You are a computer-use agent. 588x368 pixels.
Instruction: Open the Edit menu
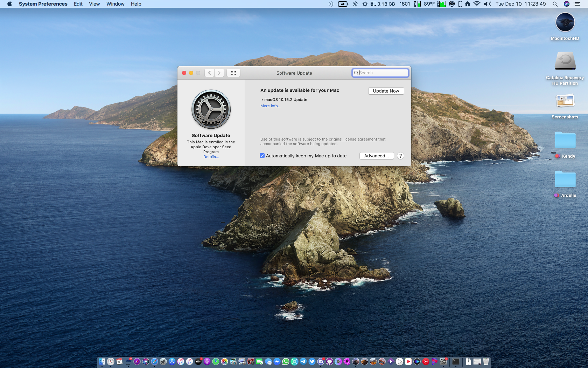tap(78, 4)
